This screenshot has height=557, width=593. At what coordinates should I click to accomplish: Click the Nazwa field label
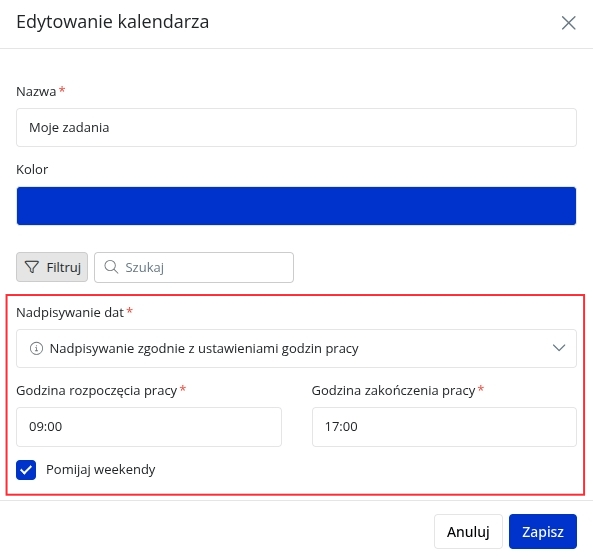[x=36, y=92]
